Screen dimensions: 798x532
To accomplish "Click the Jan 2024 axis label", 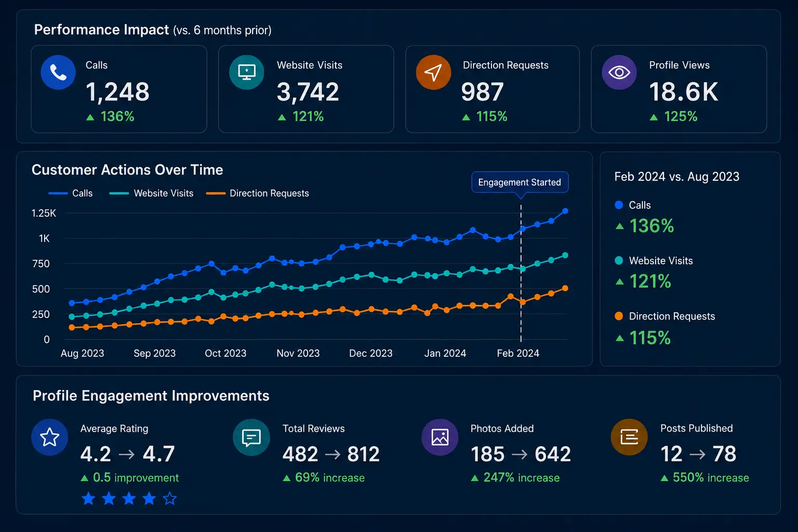I will (x=445, y=353).
